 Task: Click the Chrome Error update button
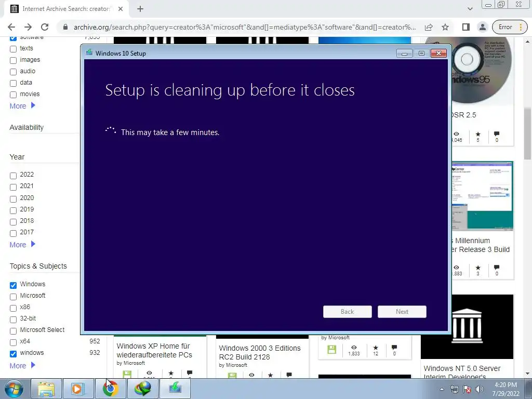tap(510, 27)
